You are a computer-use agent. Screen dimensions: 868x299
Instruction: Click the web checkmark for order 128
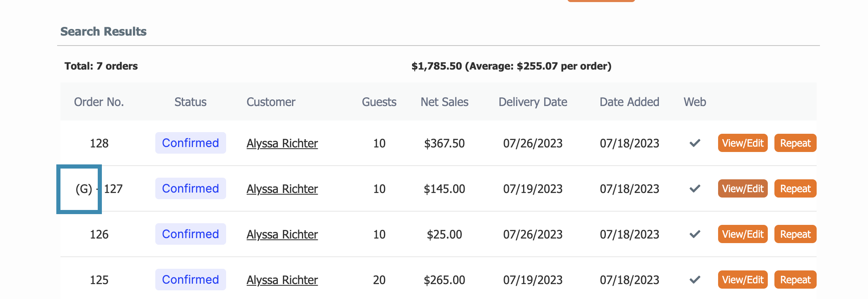point(695,143)
